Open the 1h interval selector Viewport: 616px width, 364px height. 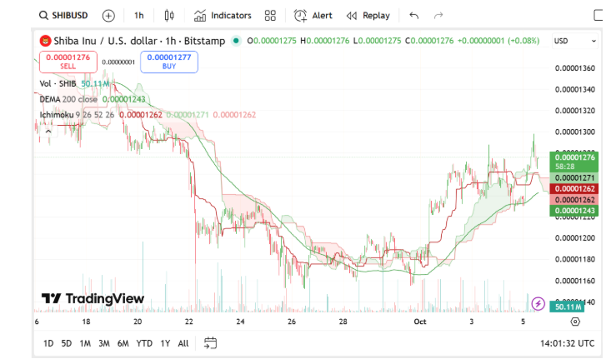[138, 15]
